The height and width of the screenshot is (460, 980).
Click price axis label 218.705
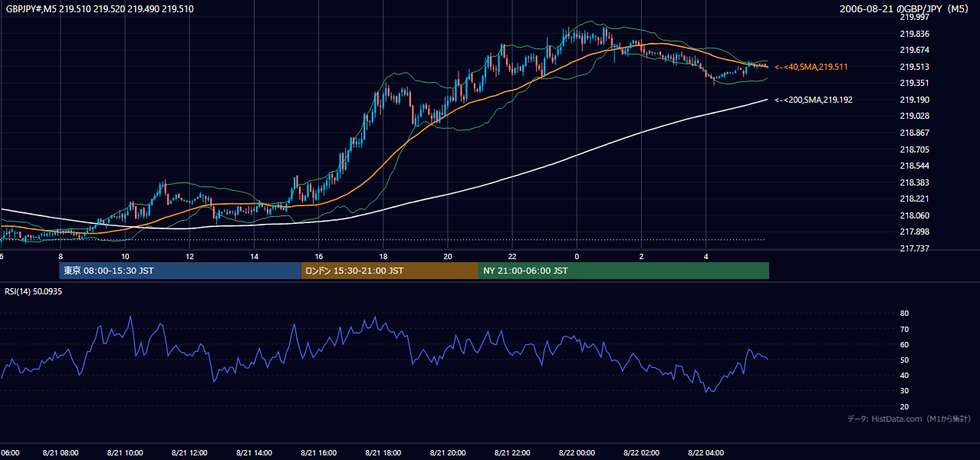click(914, 149)
